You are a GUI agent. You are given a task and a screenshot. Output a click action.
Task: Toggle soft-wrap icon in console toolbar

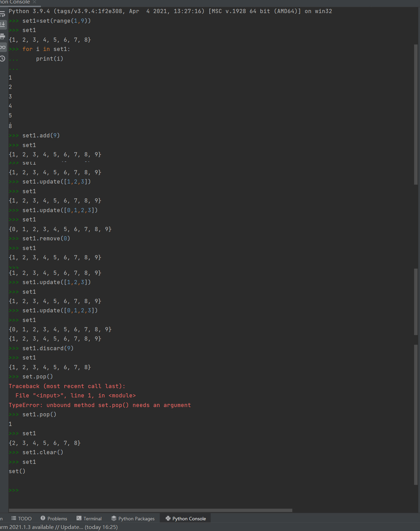click(3, 14)
